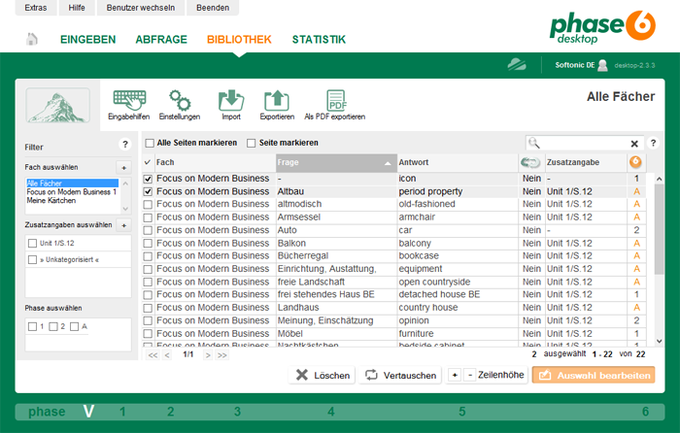Click the Import icon
Screen dimensions: 680x433
231,101
